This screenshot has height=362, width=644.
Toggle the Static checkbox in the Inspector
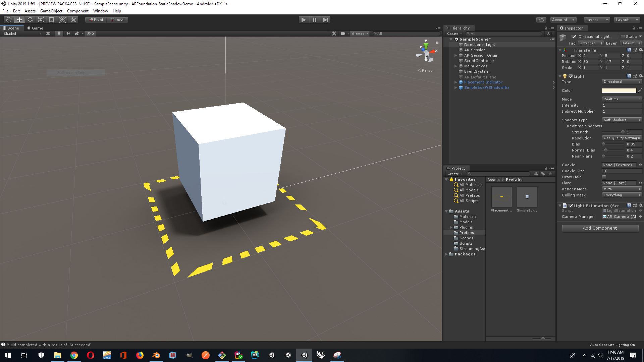pyautogui.click(x=623, y=37)
